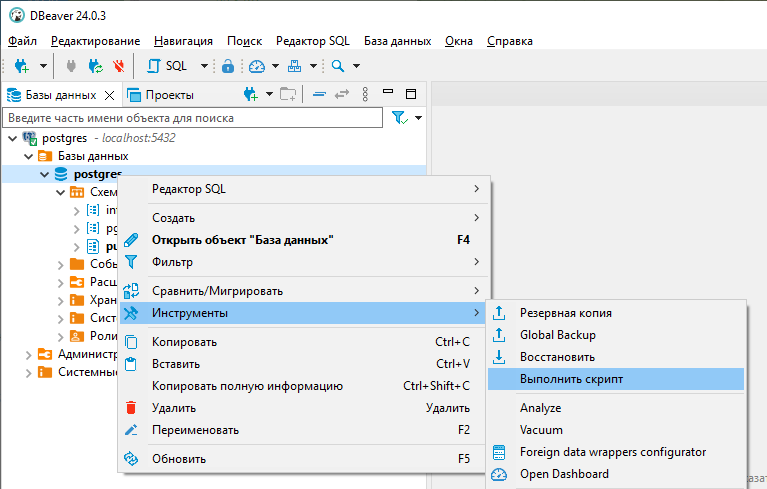Expand the dropdown arrow after the stamp icon

[313, 66]
